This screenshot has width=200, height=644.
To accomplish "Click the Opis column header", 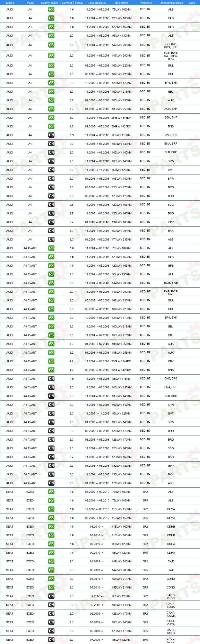I will click(192, 3).
